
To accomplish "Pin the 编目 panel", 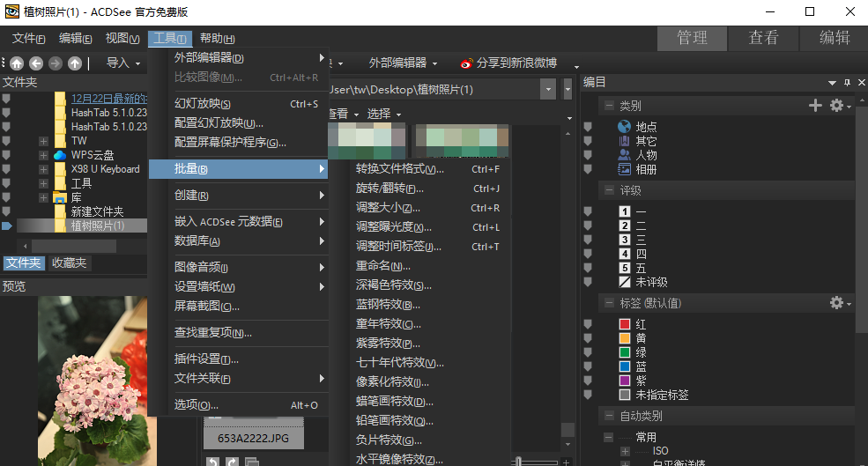I will (847, 83).
